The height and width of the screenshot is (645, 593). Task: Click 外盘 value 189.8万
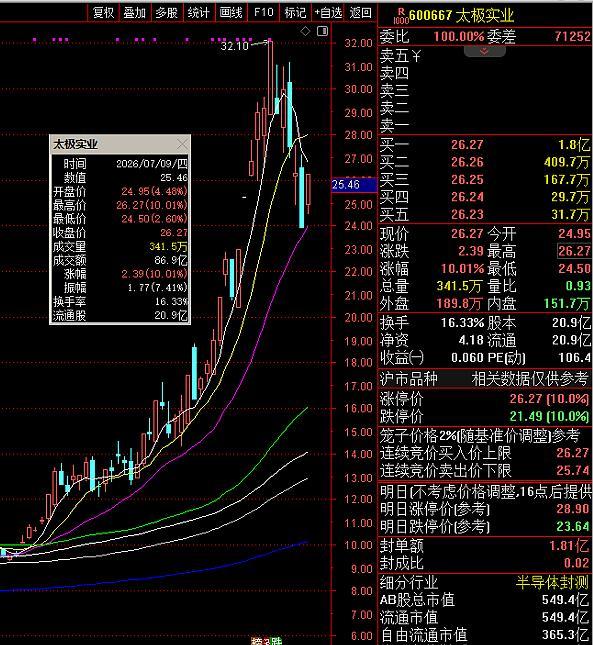click(x=459, y=304)
